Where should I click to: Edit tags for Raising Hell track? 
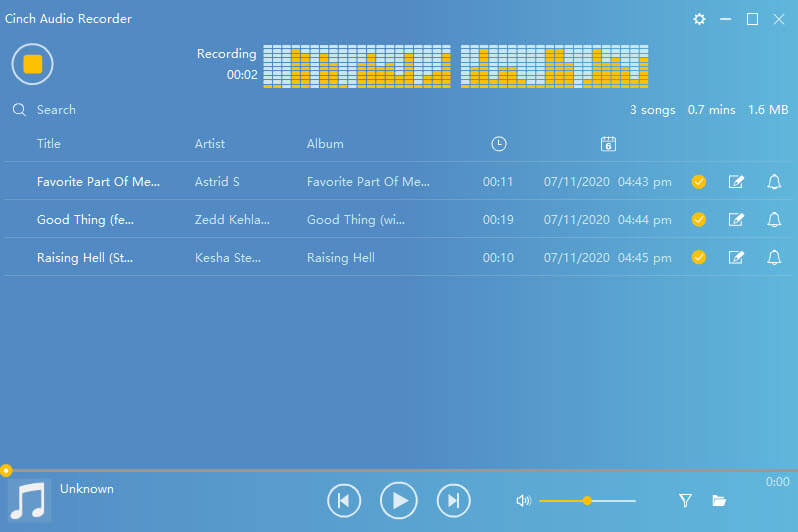[736, 258]
